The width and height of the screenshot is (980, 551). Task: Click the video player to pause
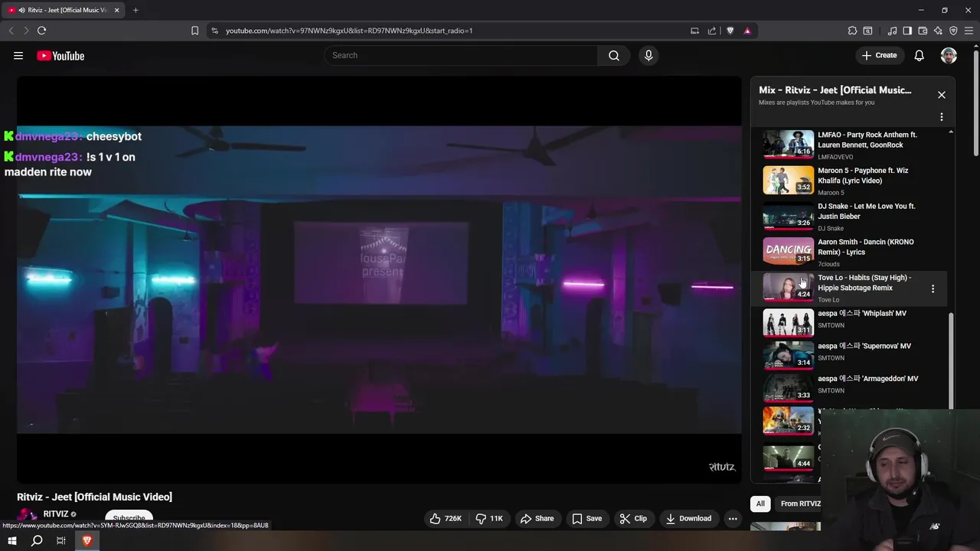point(379,279)
